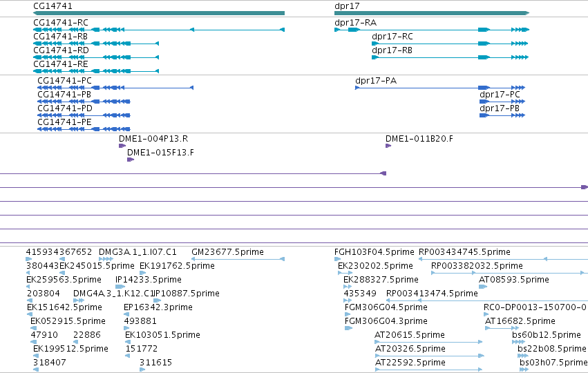Click the CG14741-RC transcript label
588x373 pixels.
[x=61, y=23]
